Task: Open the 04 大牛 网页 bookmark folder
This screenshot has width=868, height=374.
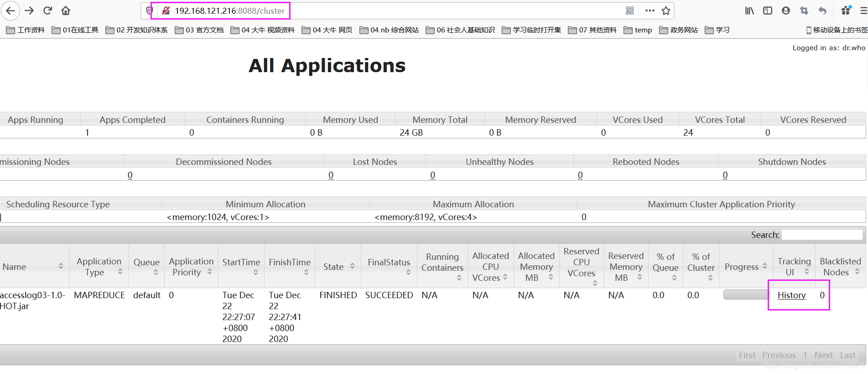Action: (x=327, y=30)
